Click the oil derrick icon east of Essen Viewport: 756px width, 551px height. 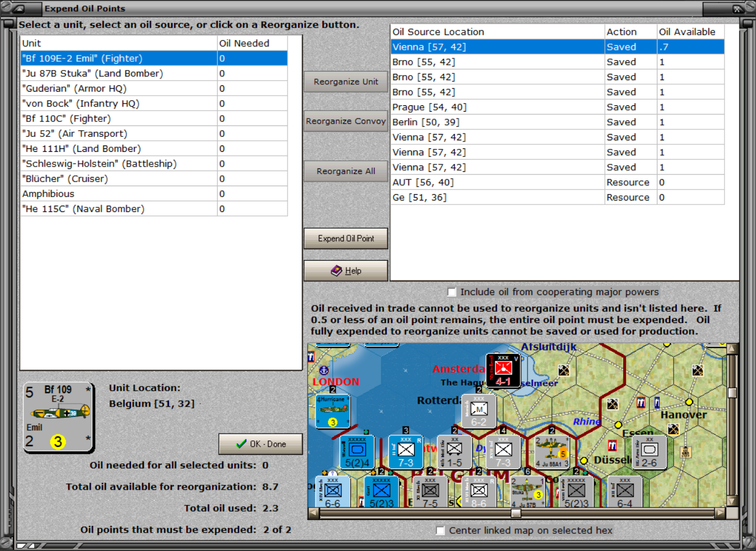pos(685,452)
